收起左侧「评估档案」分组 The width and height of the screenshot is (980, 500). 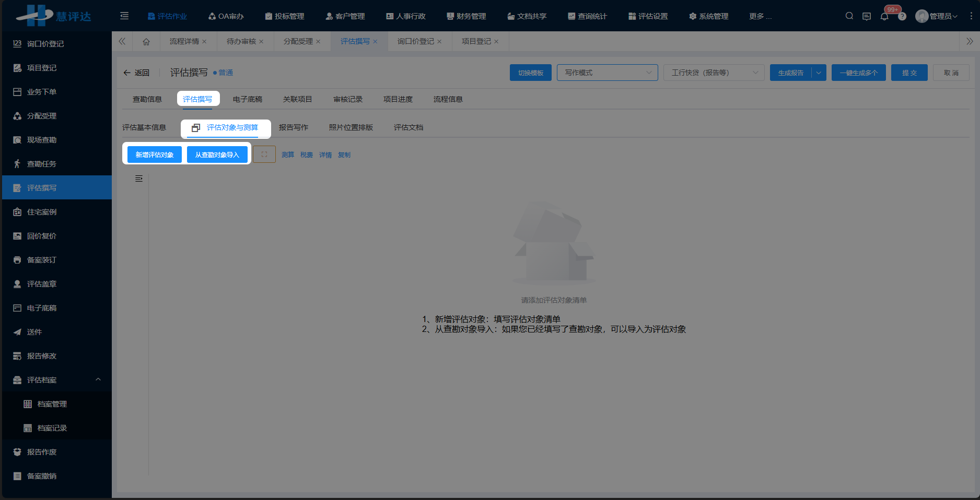coord(98,379)
